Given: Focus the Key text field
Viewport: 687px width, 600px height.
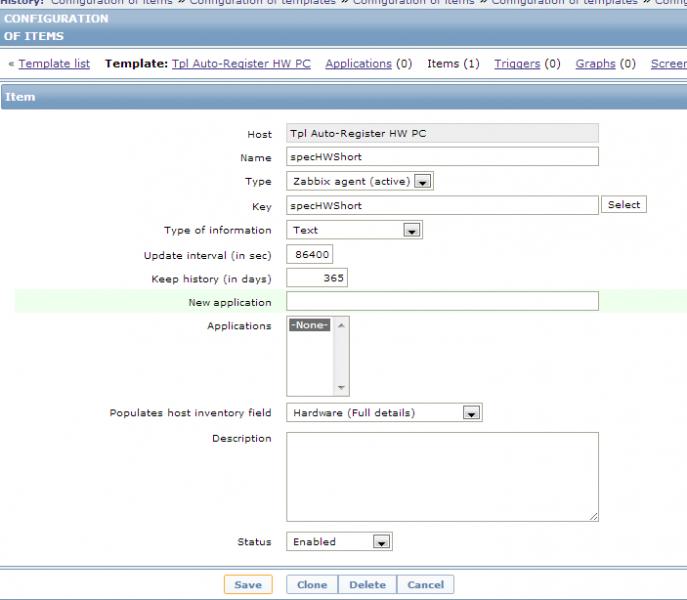Looking at the screenshot, I should point(442,205).
